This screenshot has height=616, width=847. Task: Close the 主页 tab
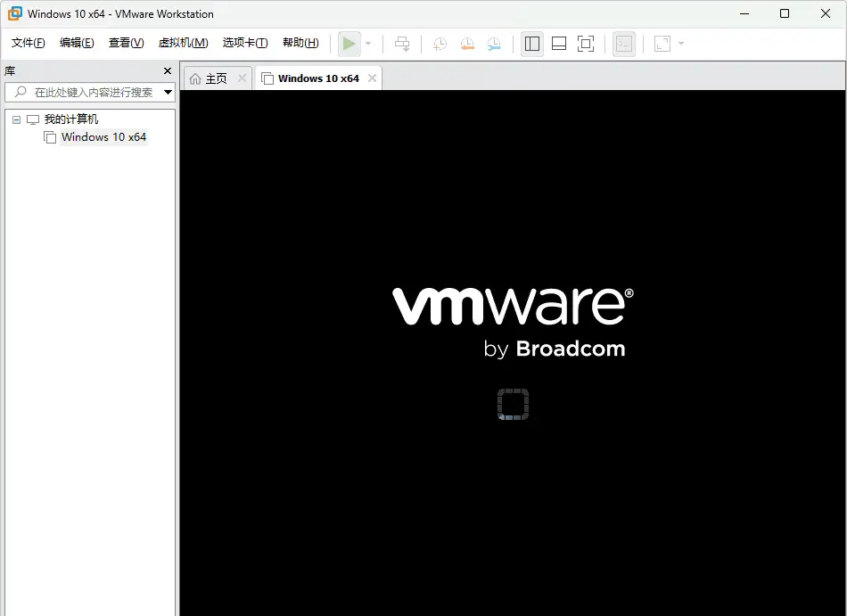242,78
